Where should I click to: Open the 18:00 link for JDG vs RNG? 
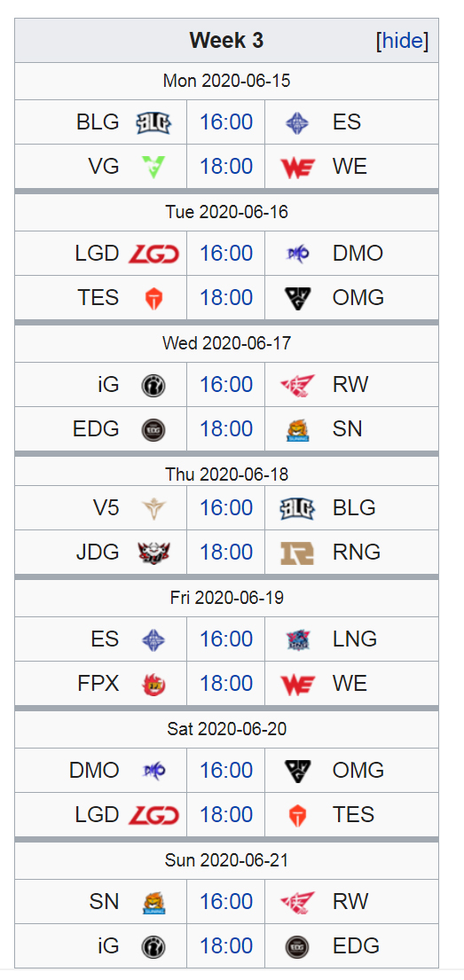pyautogui.click(x=226, y=553)
